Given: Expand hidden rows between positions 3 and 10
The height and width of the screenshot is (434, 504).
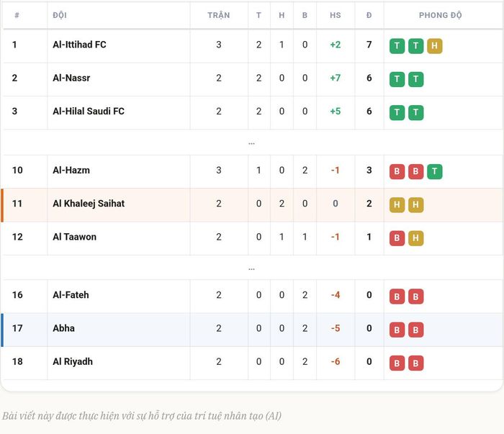Looking at the screenshot, I should (x=252, y=143).
